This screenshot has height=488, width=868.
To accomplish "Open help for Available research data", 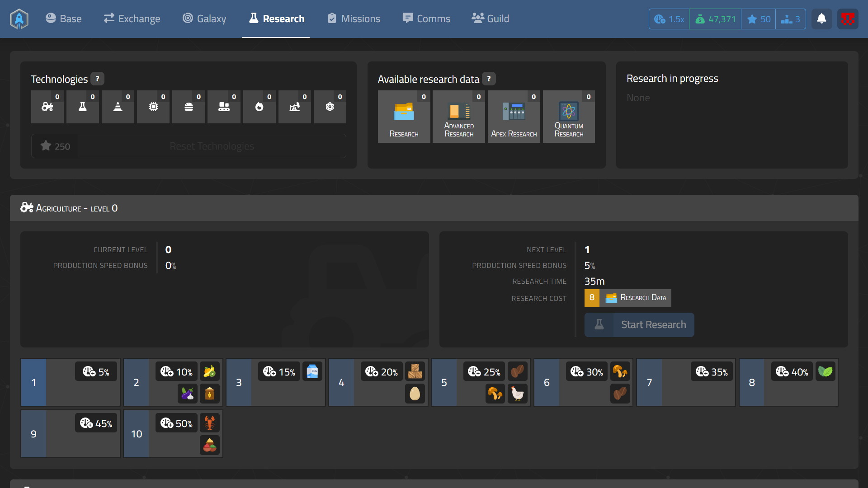I will pyautogui.click(x=489, y=79).
